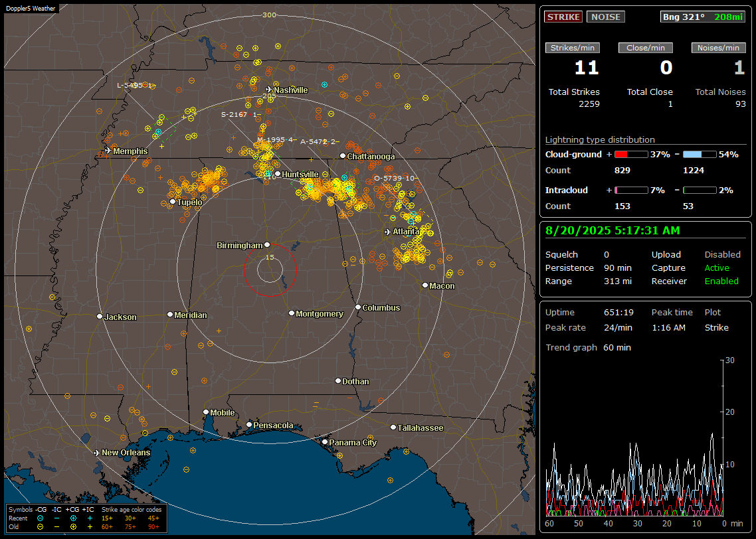Click the Close/min label button
This screenshot has height=539, width=756.
click(646, 48)
